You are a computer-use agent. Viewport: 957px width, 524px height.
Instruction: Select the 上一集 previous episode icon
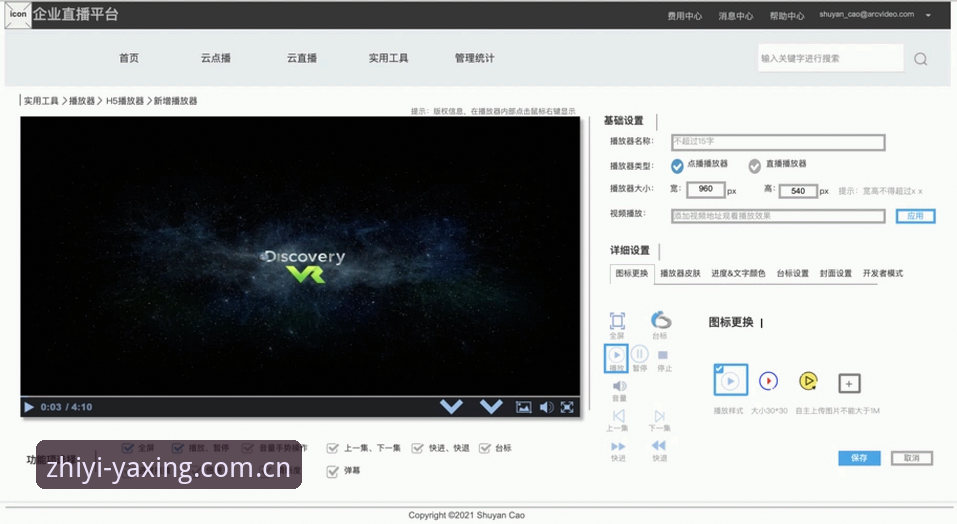click(x=619, y=416)
